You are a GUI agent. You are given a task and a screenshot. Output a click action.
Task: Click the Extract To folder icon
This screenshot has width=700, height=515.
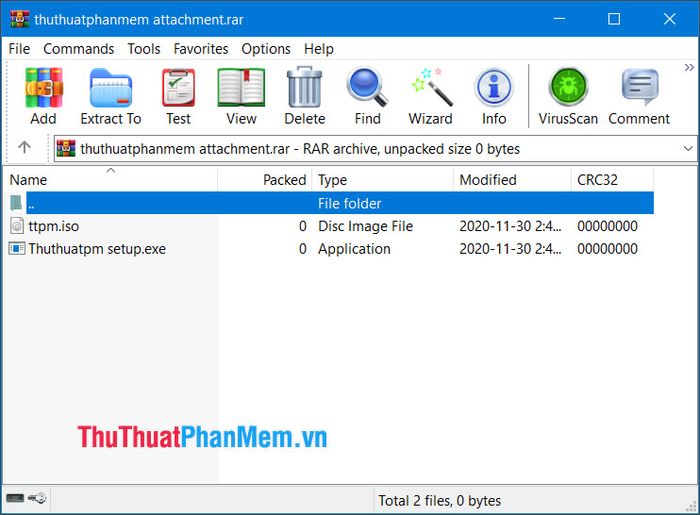point(111,87)
